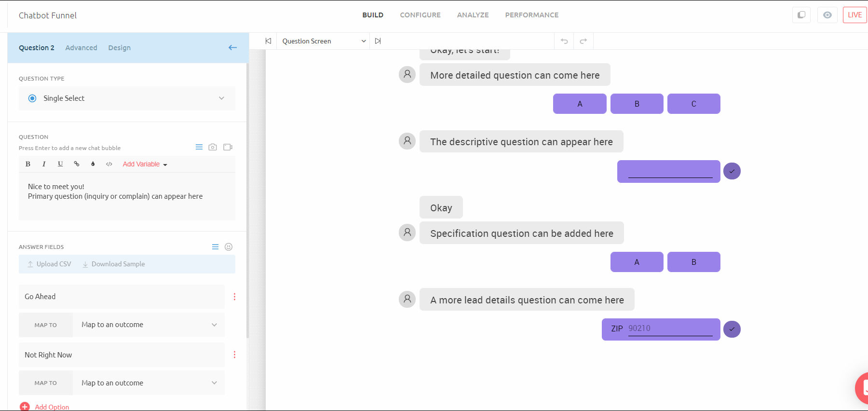This screenshot has width=868, height=411.
Task: Switch to the Advanced tab
Action: tap(81, 48)
